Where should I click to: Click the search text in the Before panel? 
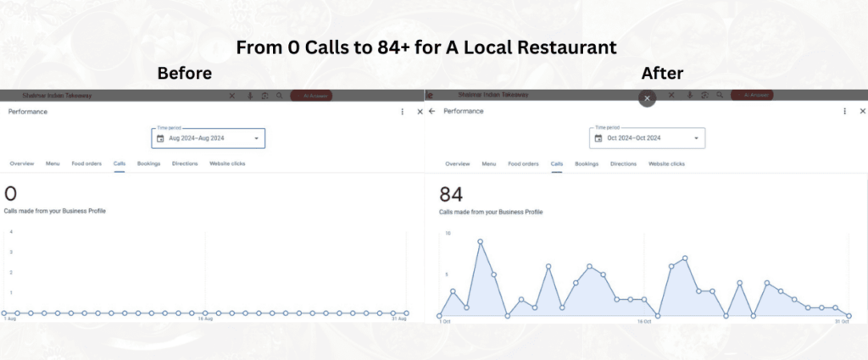[57, 96]
